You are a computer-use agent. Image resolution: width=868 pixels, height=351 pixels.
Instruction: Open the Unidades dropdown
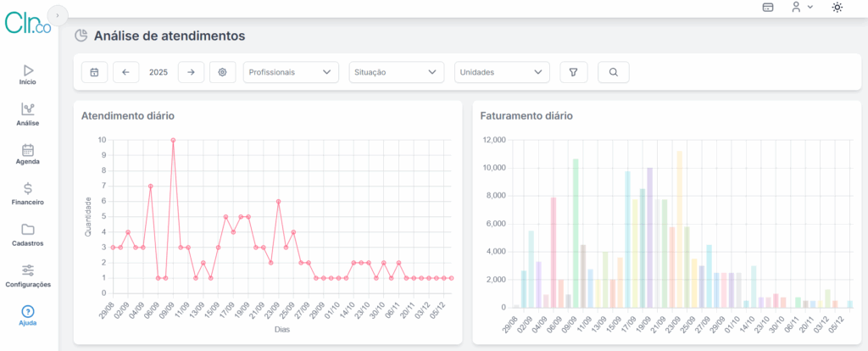[502, 73]
